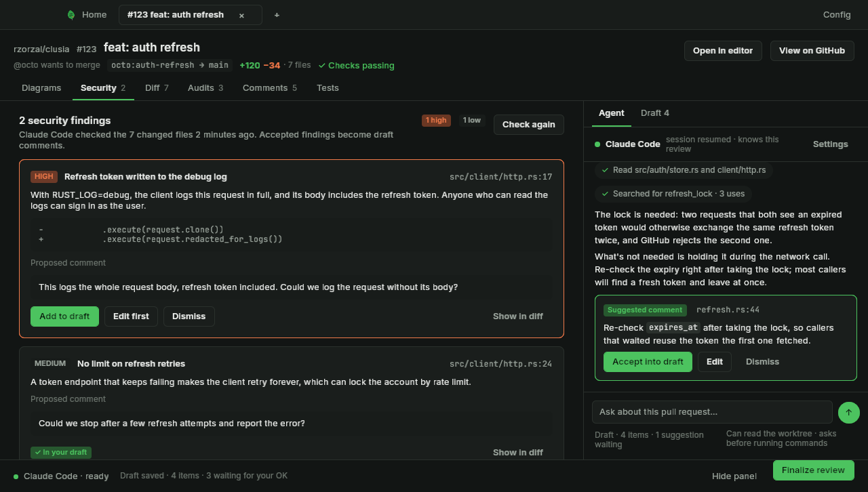The height and width of the screenshot is (492, 868).
Task: Open a new tab with plus icon
Action: click(277, 15)
